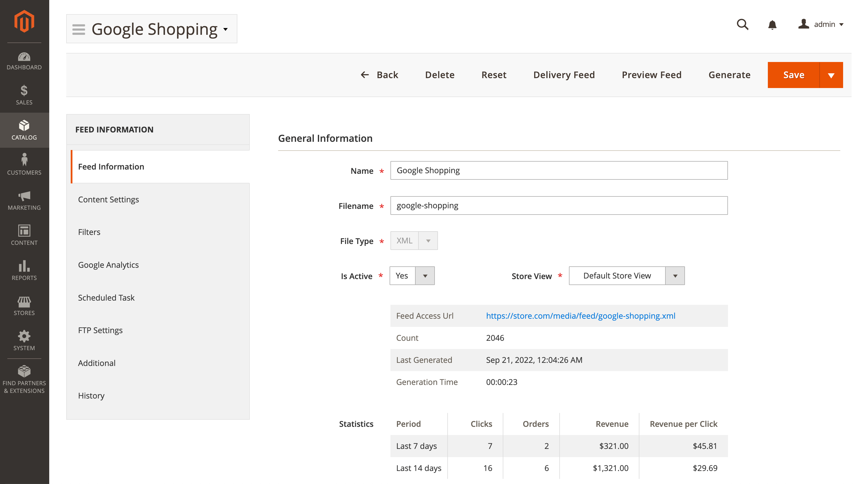Image resolution: width=868 pixels, height=484 pixels.
Task: Click the Back button
Action: click(x=379, y=75)
